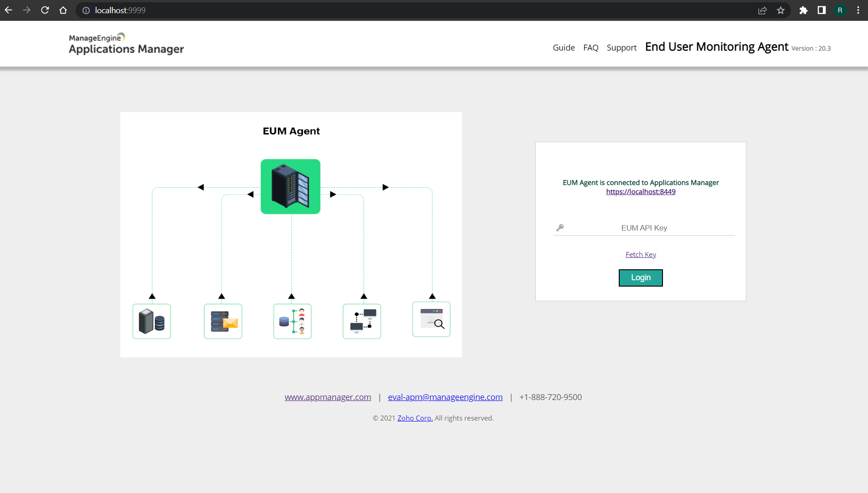Screen dimensions: 868x493
Task: Visit www.appmanager.com link
Action: (x=328, y=397)
